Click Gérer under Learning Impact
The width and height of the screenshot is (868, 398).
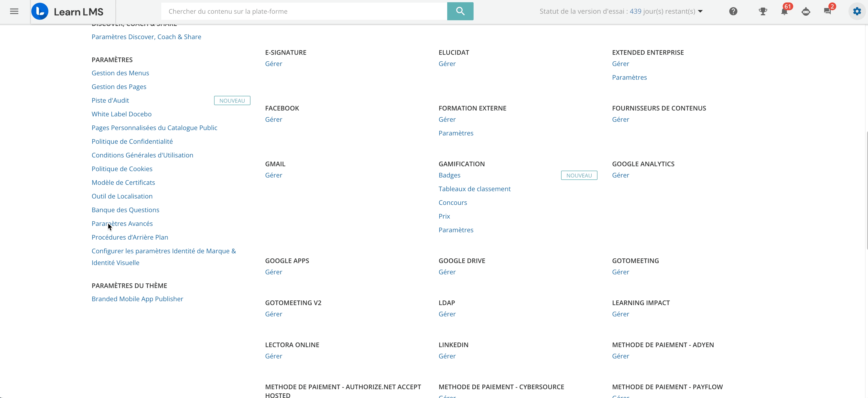click(621, 314)
